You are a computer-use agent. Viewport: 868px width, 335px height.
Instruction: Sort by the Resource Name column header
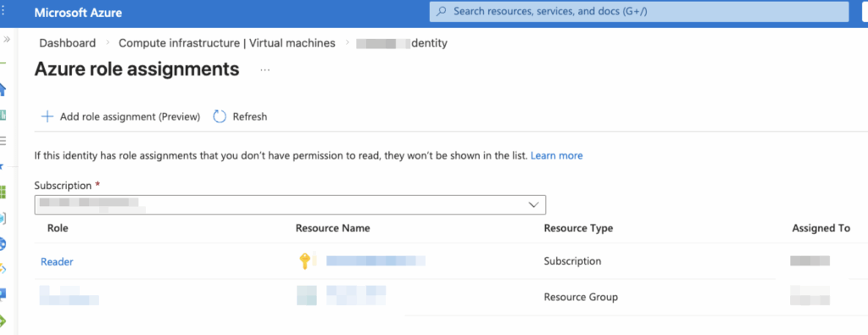[x=332, y=228]
